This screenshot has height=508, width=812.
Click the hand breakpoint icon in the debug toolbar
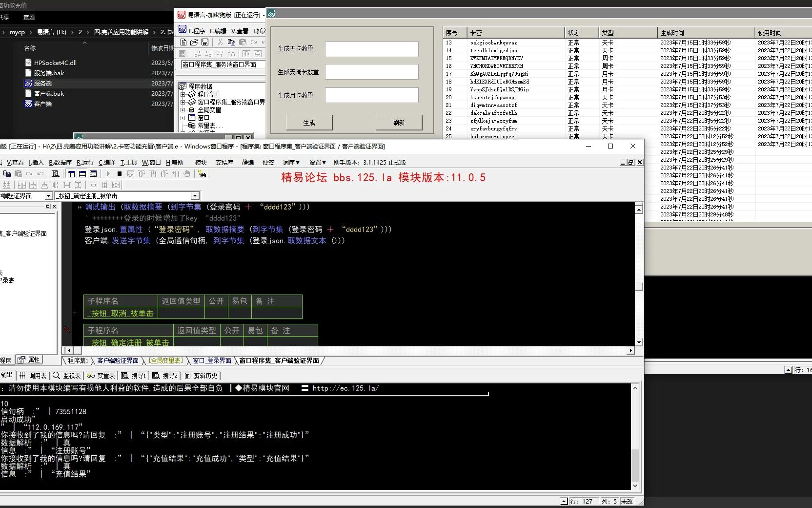[187, 173]
